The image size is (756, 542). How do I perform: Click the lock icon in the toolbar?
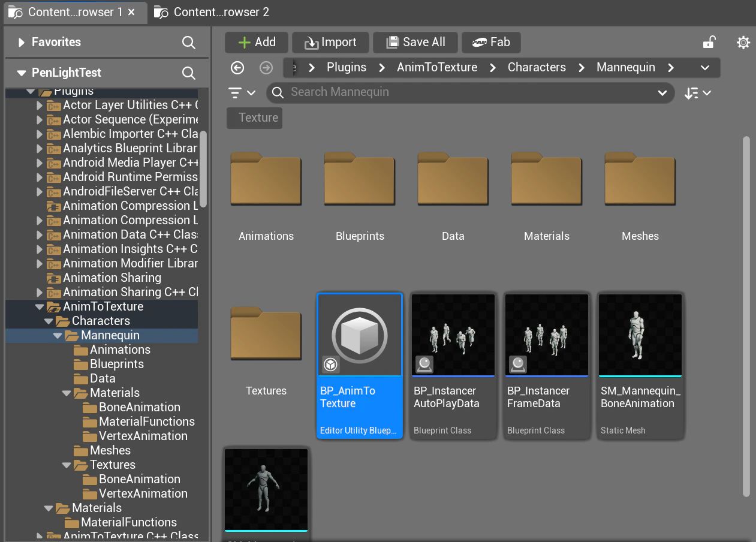[x=709, y=42]
